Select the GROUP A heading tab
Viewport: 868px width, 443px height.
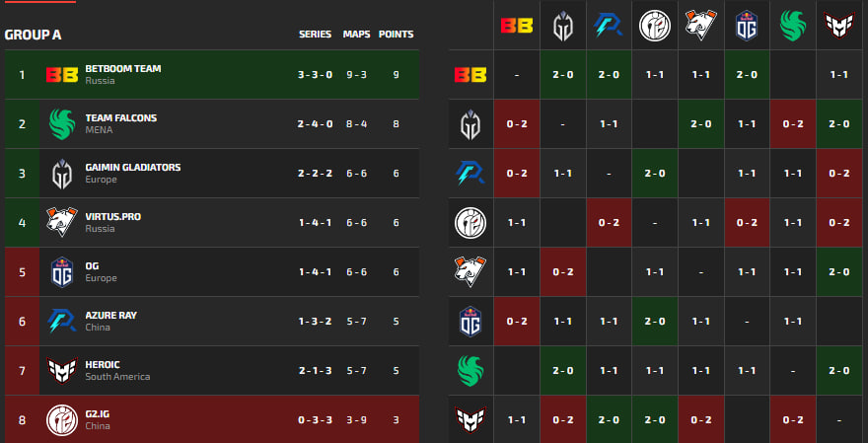[x=34, y=35]
